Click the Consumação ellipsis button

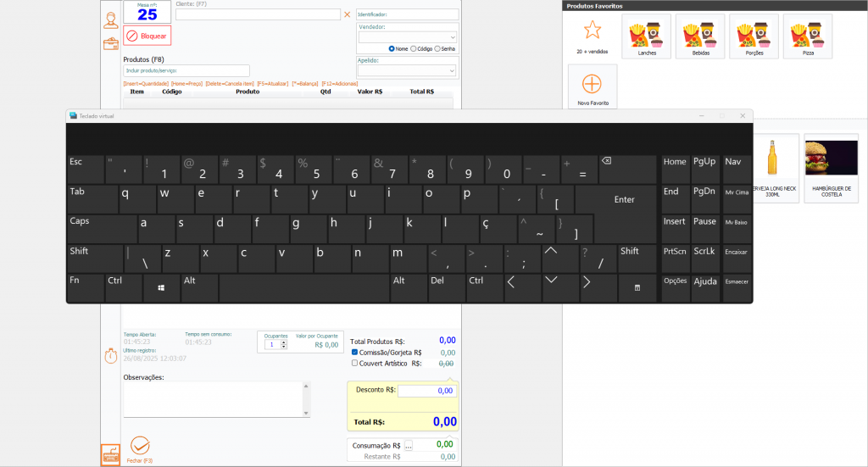408,445
